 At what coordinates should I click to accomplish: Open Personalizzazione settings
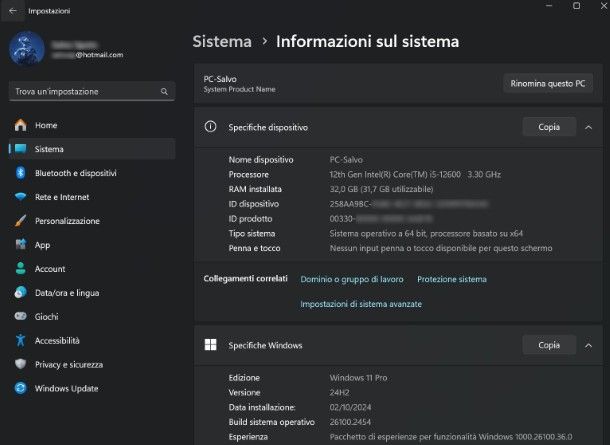point(92,221)
